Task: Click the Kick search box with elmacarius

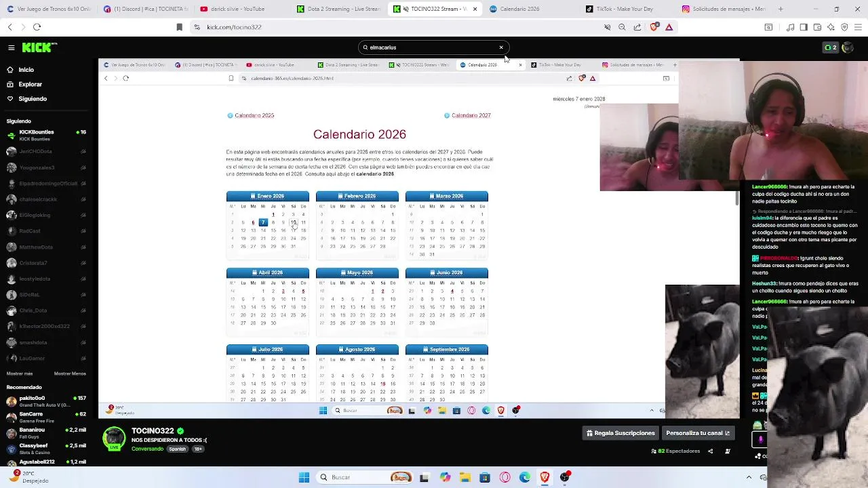Action: coord(433,47)
